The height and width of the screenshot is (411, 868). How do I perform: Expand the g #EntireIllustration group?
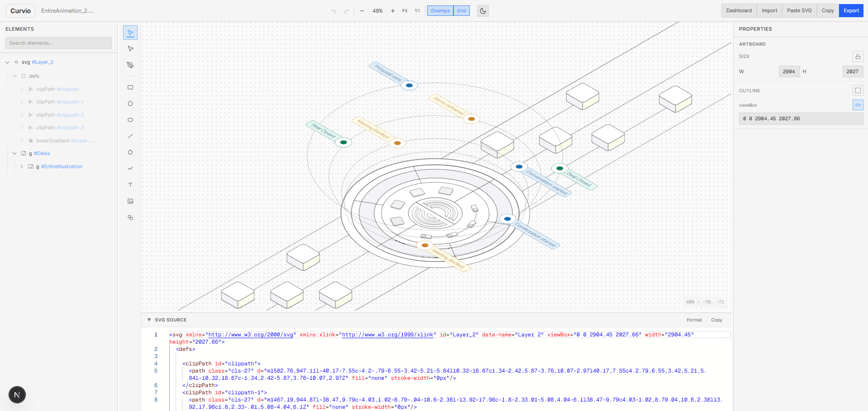pyautogui.click(x=22, y=166)
